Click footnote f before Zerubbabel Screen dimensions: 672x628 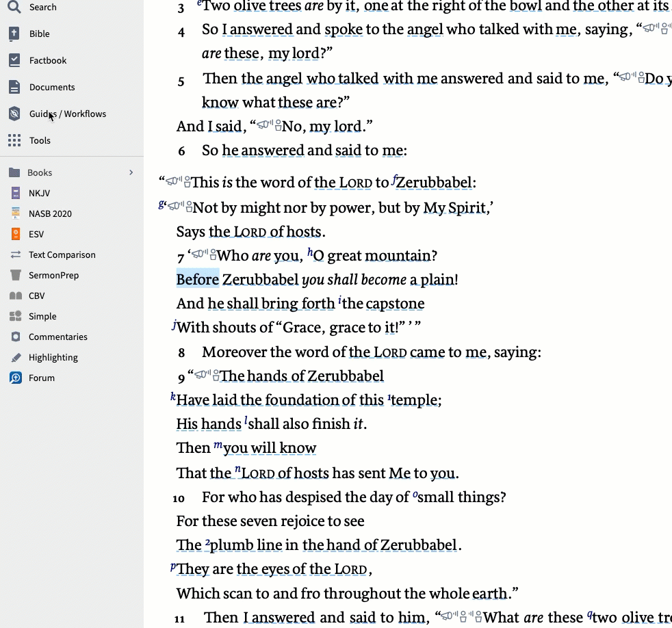[394, 179]
